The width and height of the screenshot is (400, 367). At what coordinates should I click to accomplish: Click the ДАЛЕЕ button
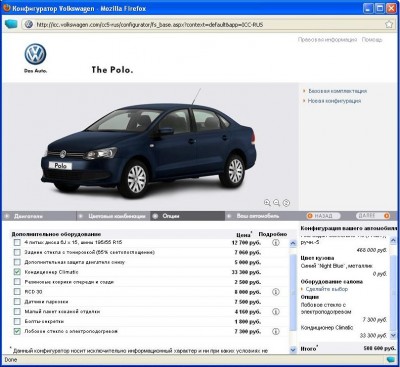(x=373, y=216)
